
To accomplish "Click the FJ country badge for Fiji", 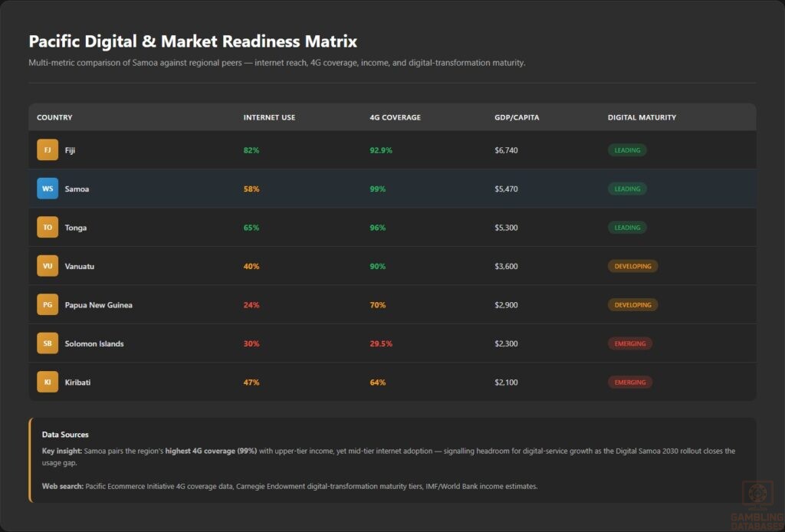I will 48,150.
